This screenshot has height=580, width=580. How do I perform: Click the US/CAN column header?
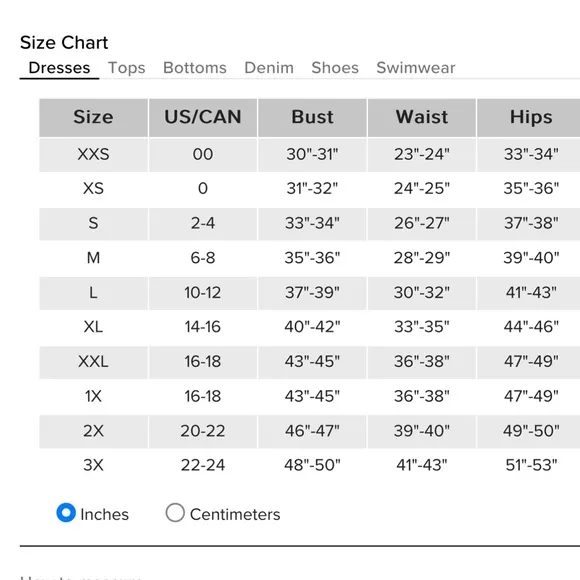(203, 118)
